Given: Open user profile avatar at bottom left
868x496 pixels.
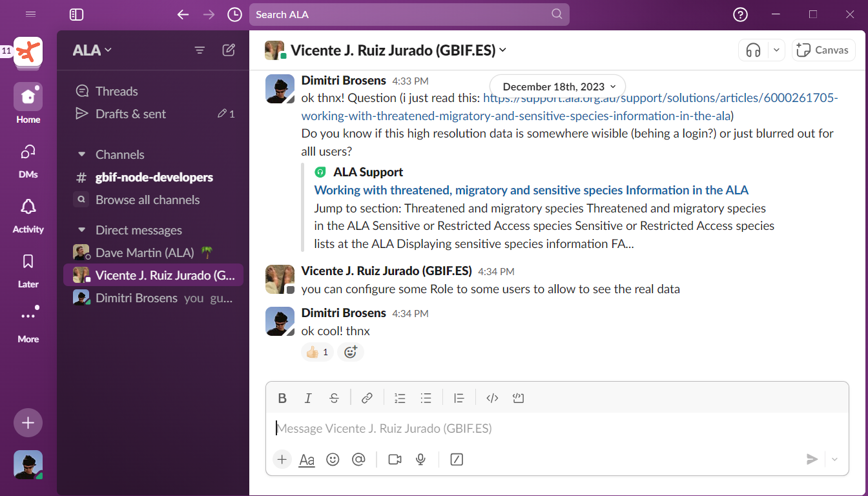Looking at the screenshot, I should click(x=28, y=465).
